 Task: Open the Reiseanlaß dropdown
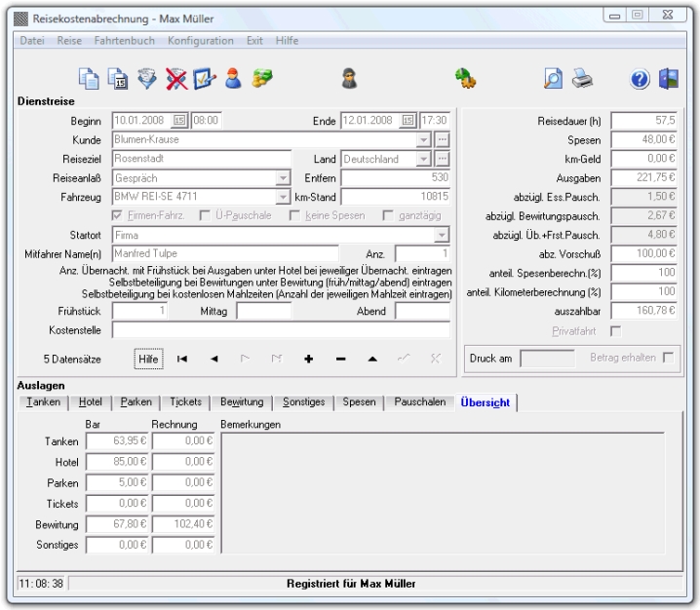284,178
